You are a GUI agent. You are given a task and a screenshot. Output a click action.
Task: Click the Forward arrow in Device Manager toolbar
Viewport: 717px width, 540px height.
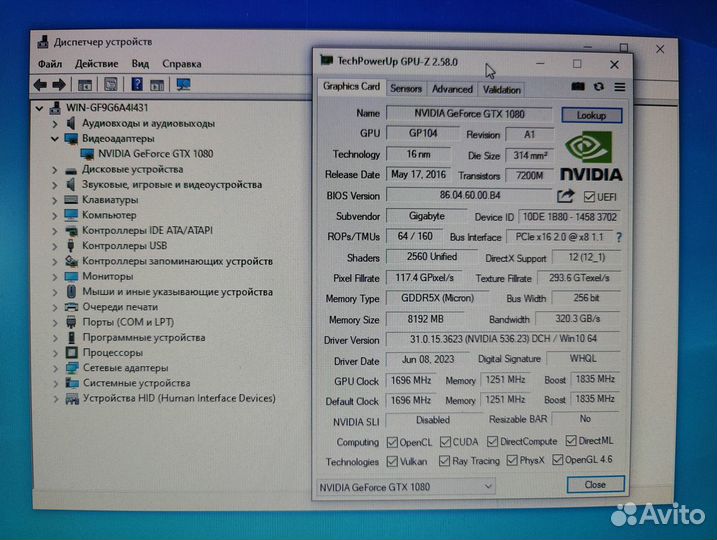[59, 85]
